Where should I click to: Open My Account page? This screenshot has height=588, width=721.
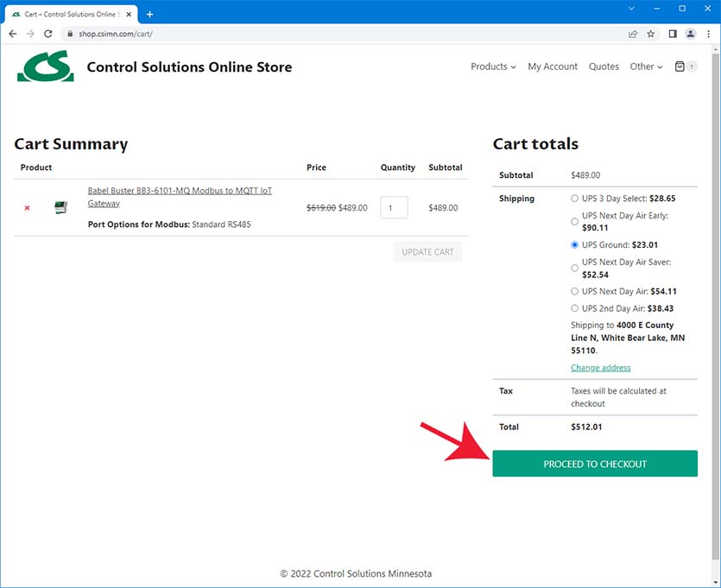click(553, 66)
